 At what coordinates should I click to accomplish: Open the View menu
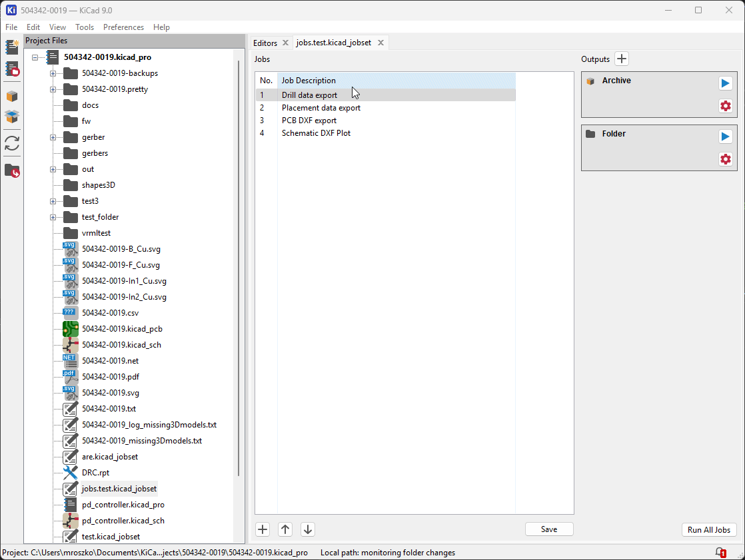(57, 27)
